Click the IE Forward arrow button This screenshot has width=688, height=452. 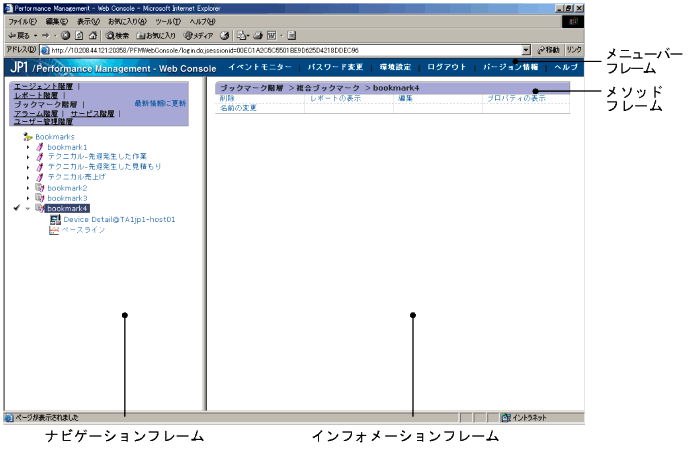pyautogui.click(x=45, y=36)
